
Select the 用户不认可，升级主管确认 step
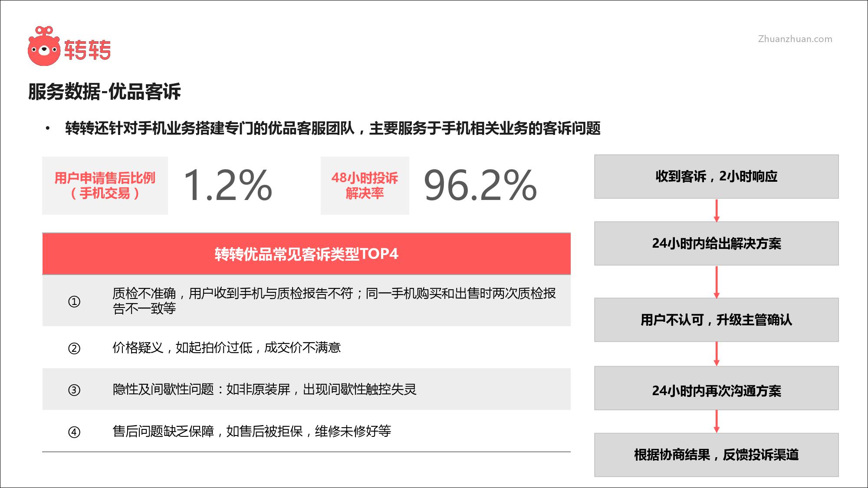(x=716, y=320)
